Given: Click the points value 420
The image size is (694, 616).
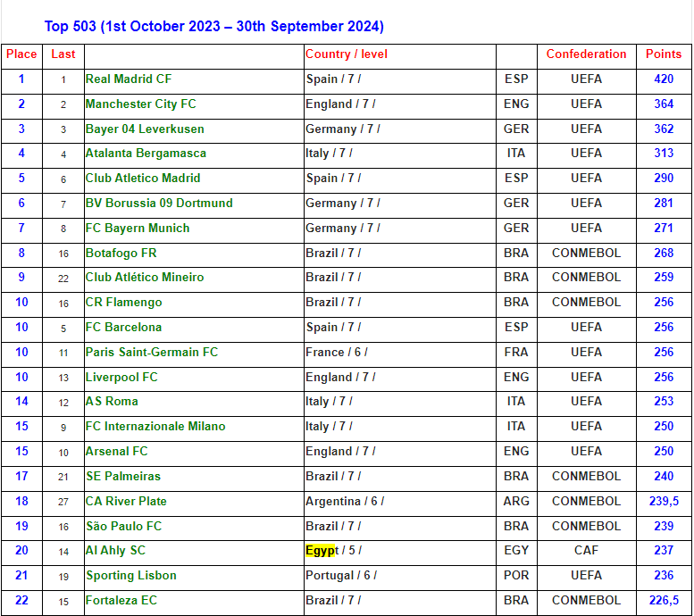Looking at the screenshot, I should pos(664,79).
